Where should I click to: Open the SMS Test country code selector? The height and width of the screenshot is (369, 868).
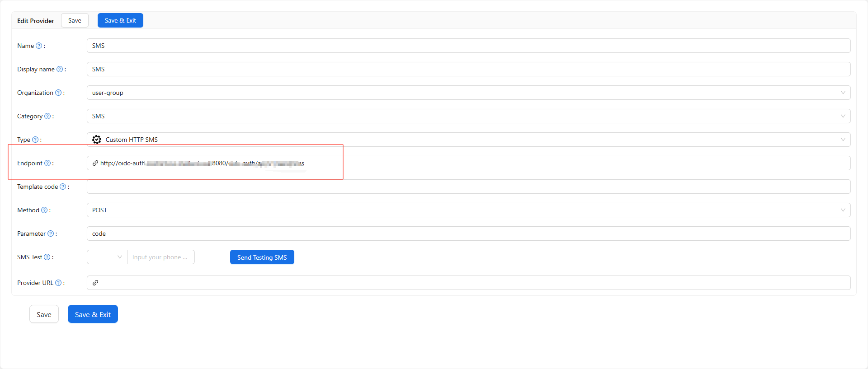click(x=107, y=257)
